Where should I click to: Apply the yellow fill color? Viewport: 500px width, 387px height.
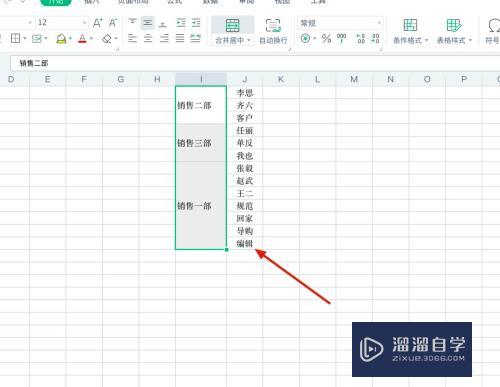[61, 39]
